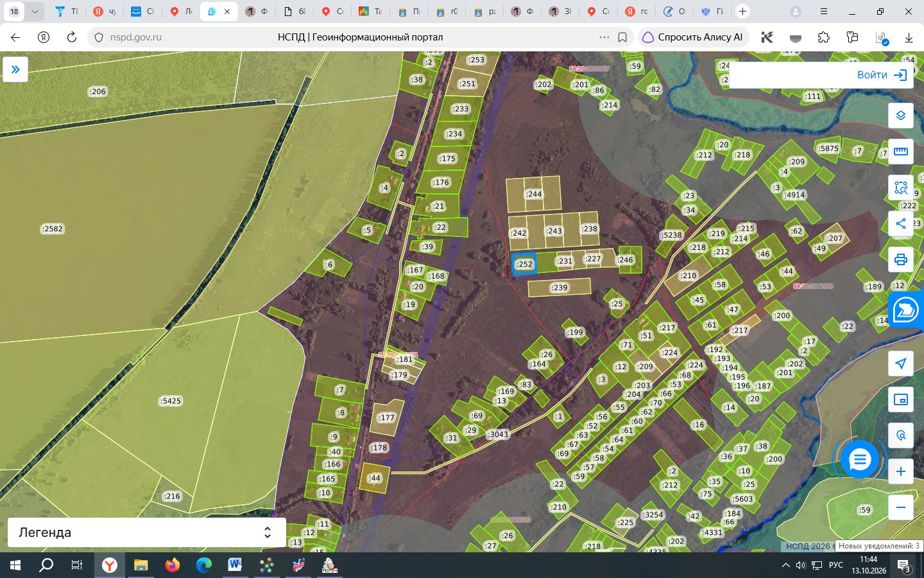The width and height of the screenshot is (924, 578).
Task: Open the blue chat support bubble
Action: point(860,459)
